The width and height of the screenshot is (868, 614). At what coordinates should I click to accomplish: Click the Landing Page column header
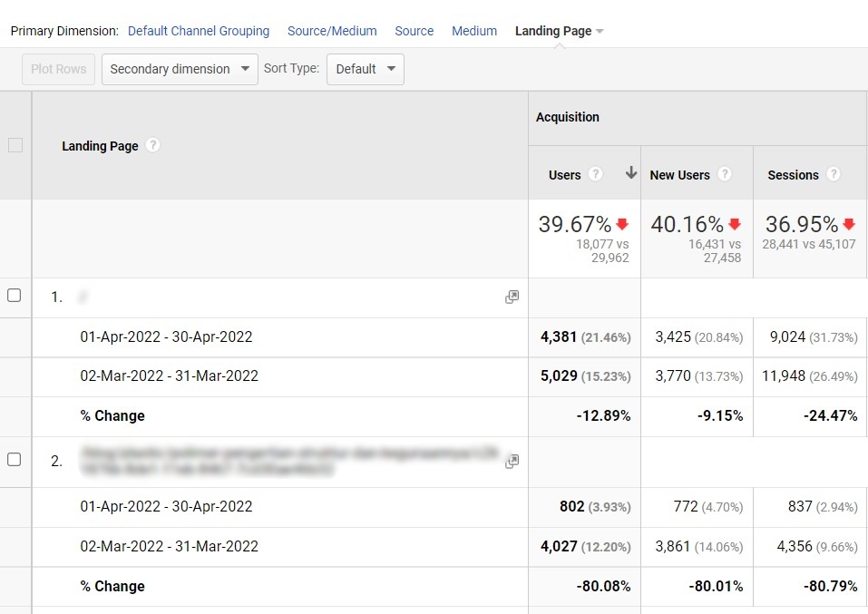(100, 146)
